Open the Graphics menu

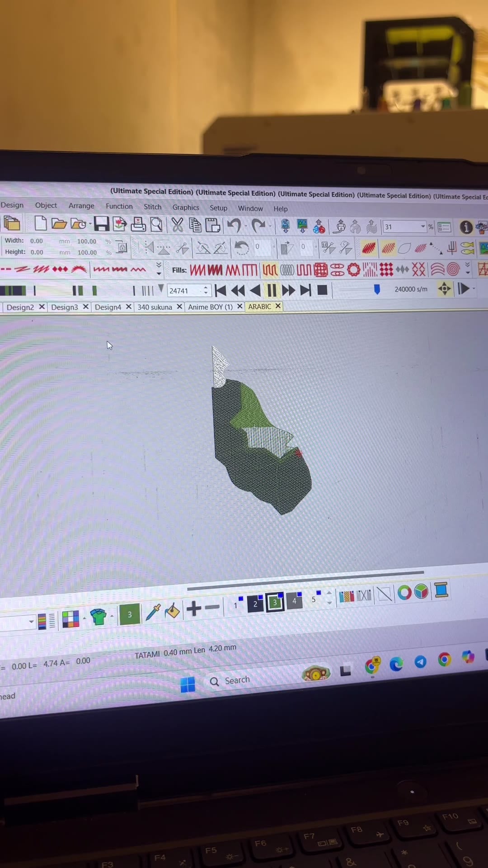tap(186, 207)
